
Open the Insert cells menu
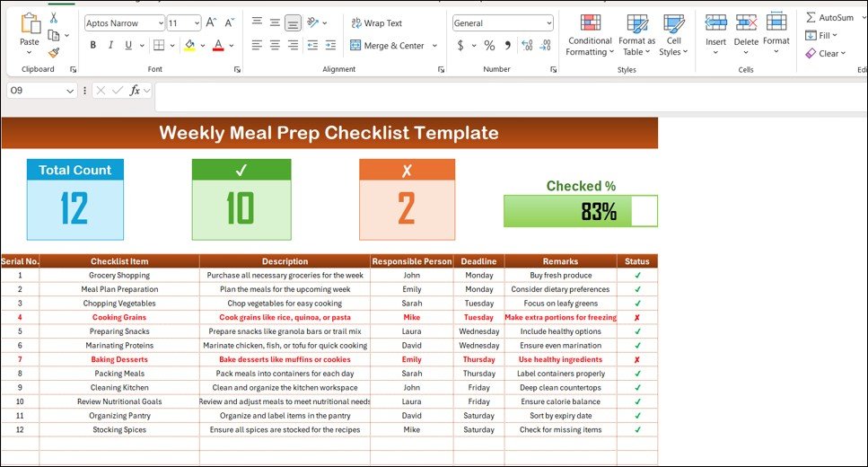(715, 34)
